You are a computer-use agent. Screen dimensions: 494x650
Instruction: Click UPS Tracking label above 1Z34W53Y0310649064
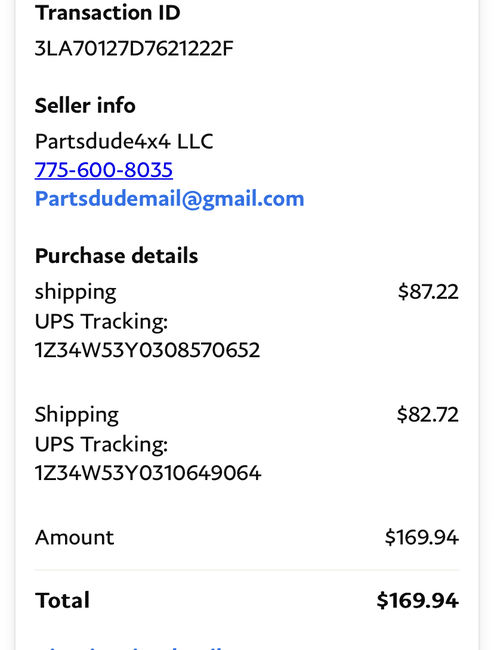[x=101, y=445]
